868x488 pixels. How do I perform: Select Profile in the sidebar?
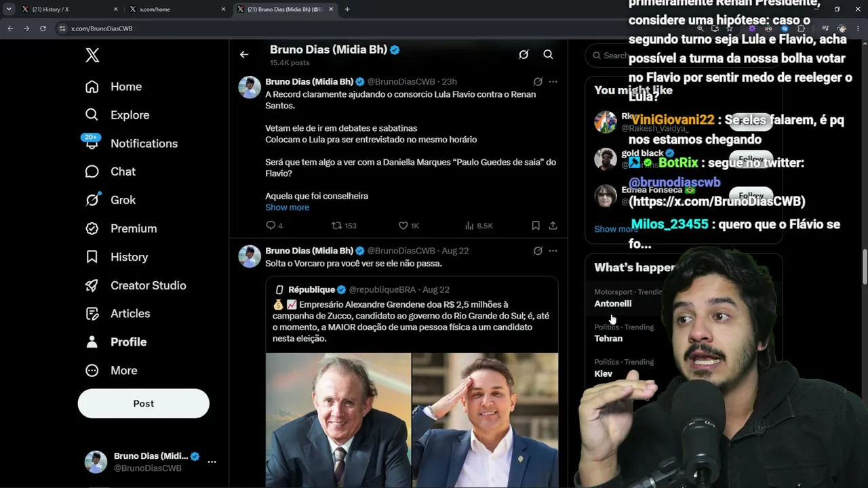[115, 342]
